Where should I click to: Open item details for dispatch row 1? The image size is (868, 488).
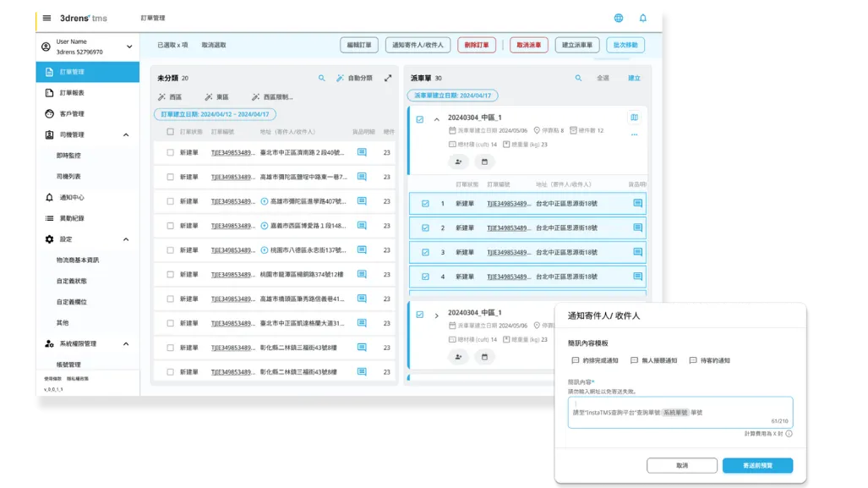(638, 203)
